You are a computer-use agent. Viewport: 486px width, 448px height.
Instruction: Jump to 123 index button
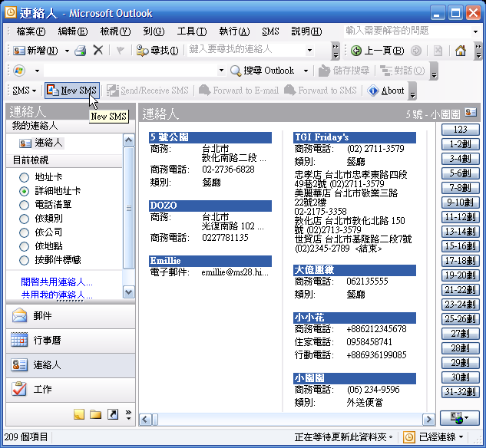[x=460, y=130]
